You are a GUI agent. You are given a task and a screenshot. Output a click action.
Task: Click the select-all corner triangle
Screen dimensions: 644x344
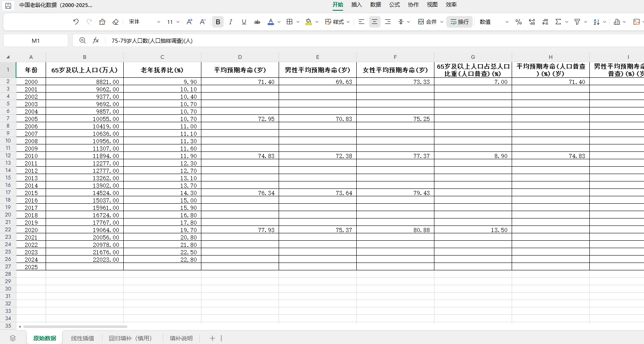click(x=8, y=57)
